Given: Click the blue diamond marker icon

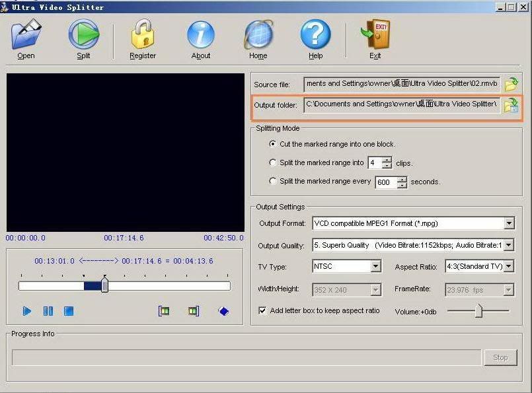Looking at the screenshot, I should pyautogui.click(x=223, y=311).
